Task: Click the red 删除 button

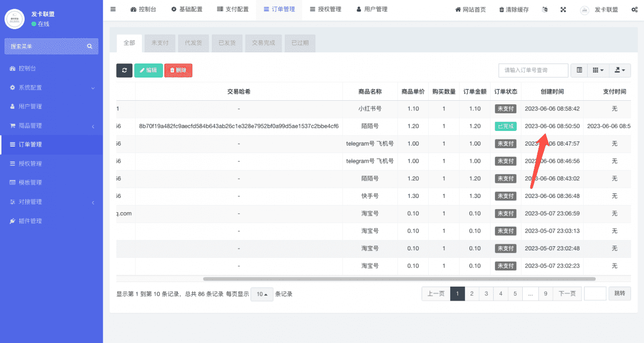Action: [x=178, y=71]
